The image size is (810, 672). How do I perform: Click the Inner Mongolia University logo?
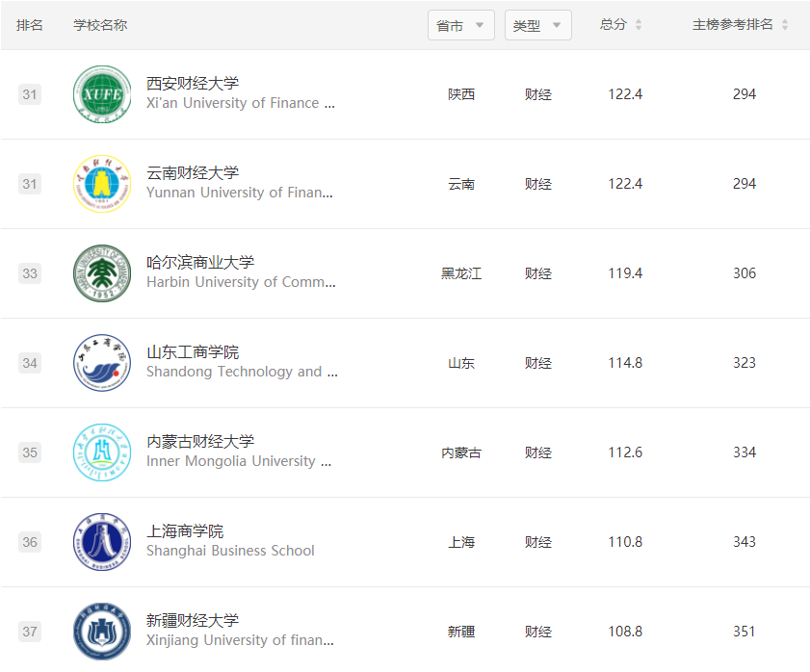point(102,452)
